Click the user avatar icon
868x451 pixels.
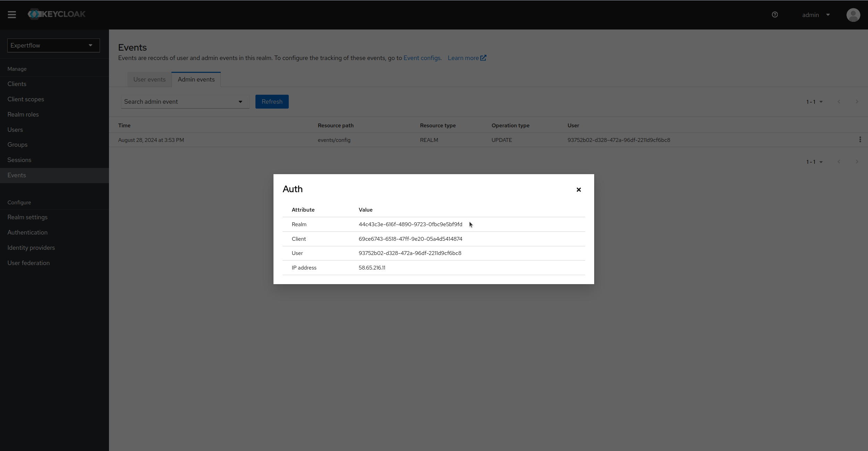[x=853, y=15]
